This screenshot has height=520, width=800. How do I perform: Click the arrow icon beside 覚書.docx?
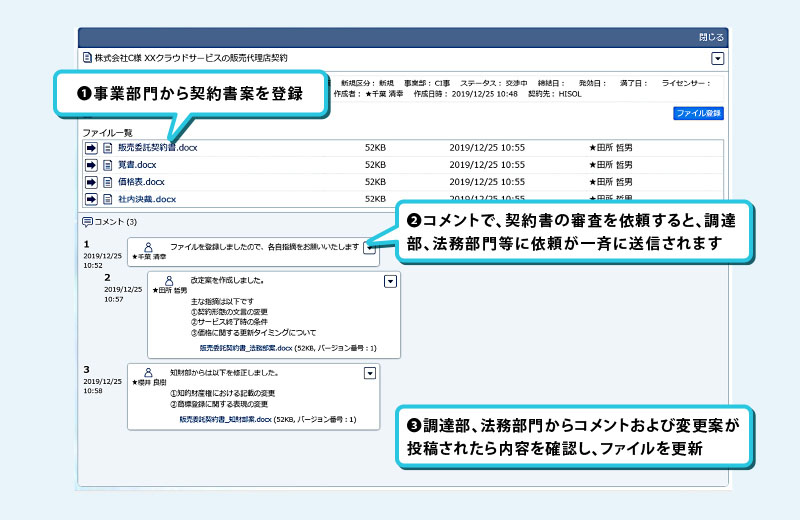click(91, 165)
